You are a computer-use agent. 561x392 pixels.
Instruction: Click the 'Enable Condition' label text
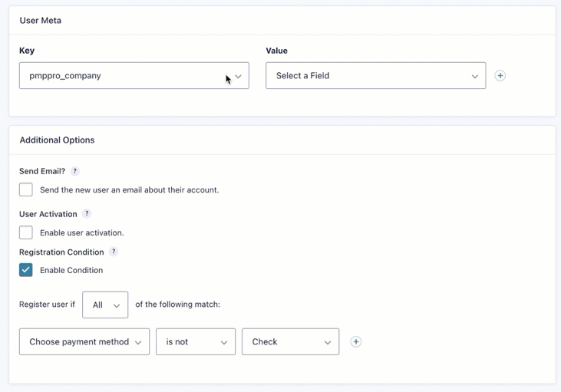click(x=71, y=270)
